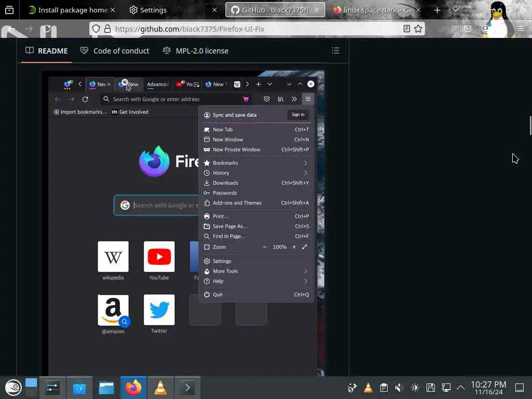
Task: Open the disks and devices tray icon
Action: coord(431,388)
